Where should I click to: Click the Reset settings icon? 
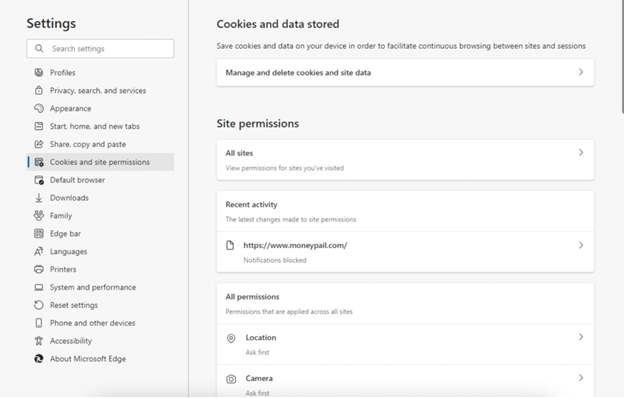click(x=39, y=305)
